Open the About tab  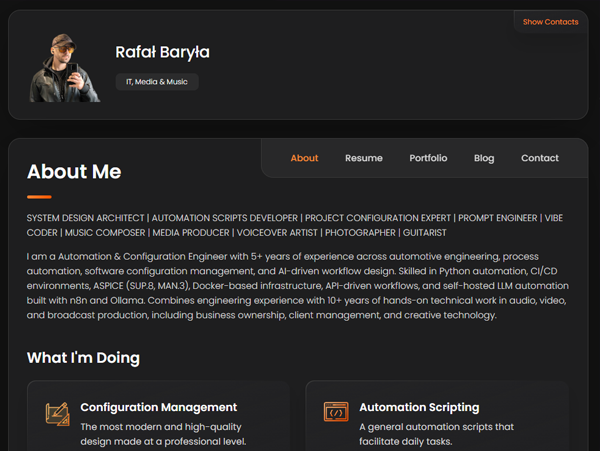(304, 158)
